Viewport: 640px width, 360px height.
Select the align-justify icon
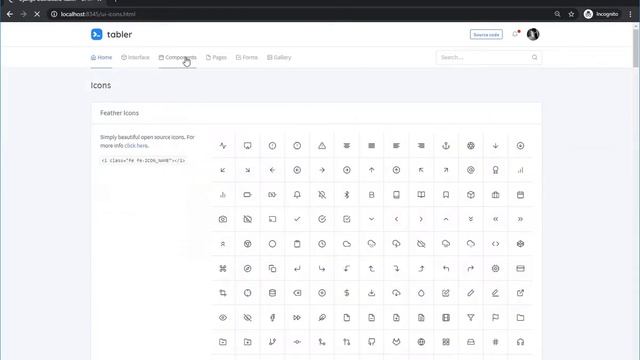(x=371, y=146)
